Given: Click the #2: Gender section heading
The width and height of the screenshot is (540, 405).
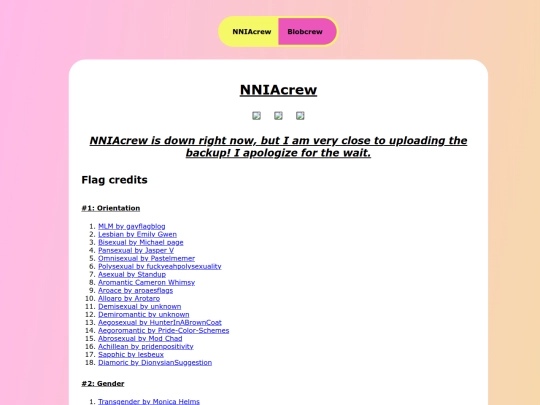Looking at the screenshot, I should (103, 383).
